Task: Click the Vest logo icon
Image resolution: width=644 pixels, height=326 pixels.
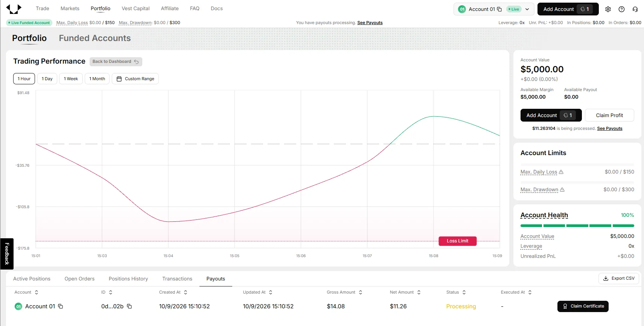Action: click(14, 9)
